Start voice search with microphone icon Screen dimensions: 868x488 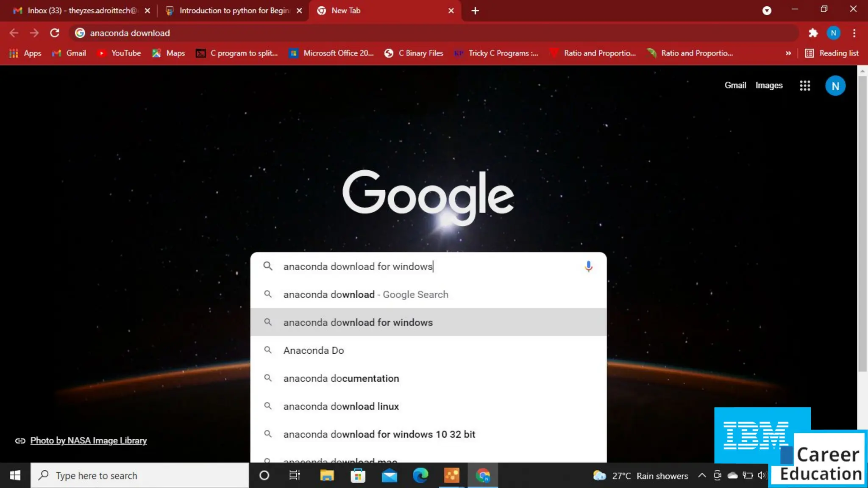(x=588, y=266)
